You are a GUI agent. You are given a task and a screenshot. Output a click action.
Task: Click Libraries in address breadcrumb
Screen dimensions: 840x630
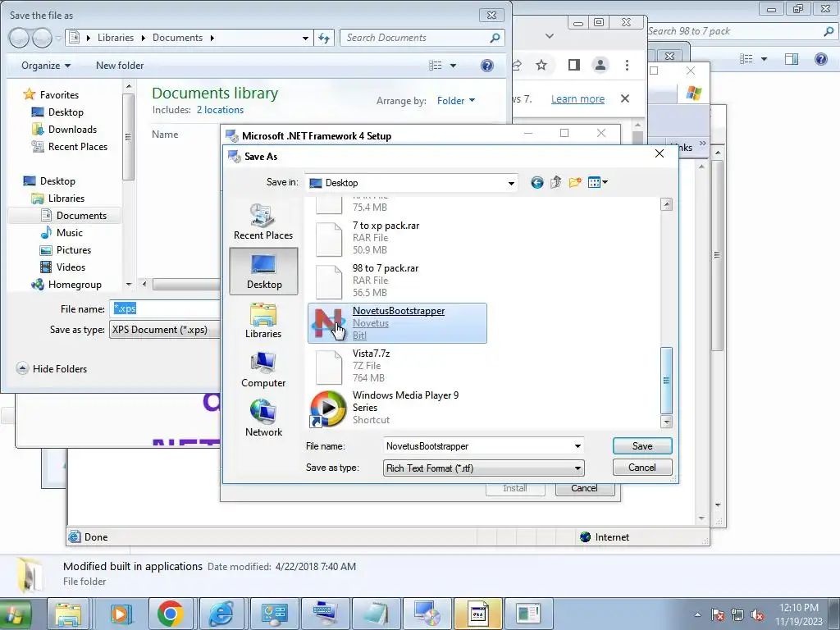coord(116,38)
